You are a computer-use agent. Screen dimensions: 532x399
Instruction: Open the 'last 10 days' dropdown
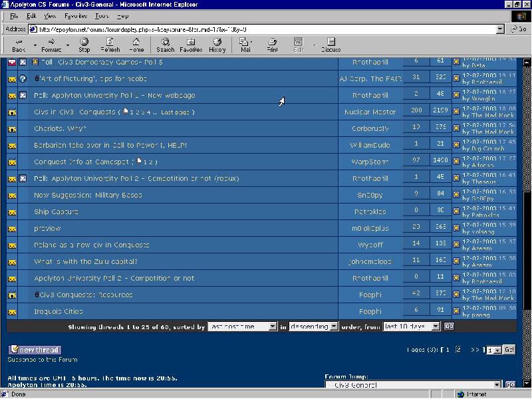click(412, 327)
